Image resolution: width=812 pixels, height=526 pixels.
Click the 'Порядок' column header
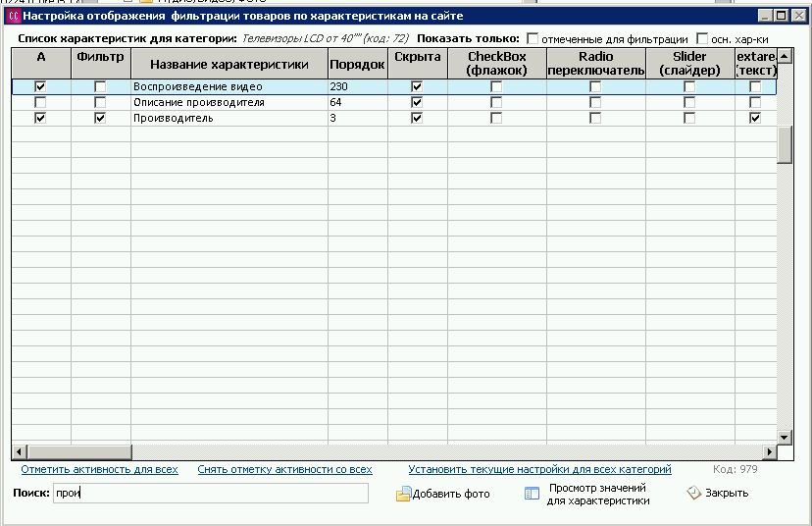pos(357,63)
